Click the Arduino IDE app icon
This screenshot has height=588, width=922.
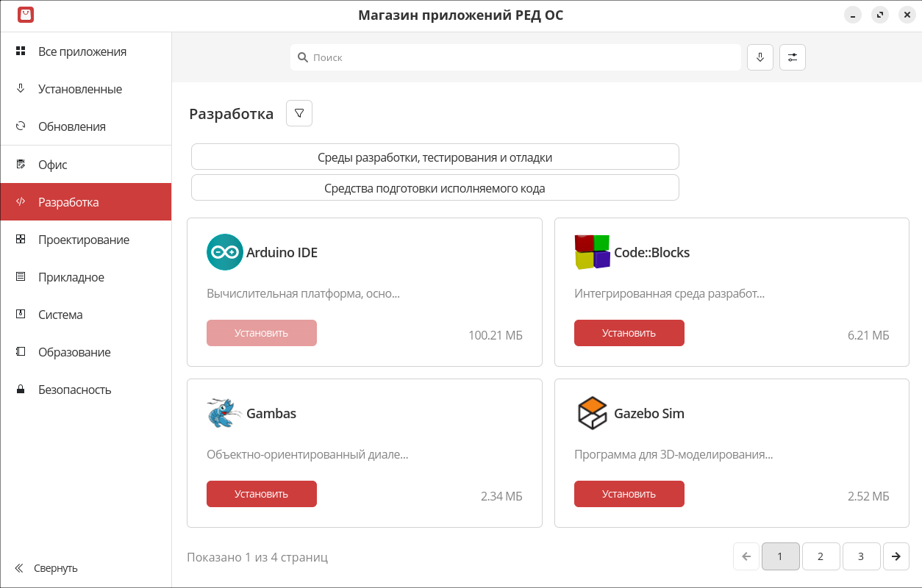coord(225,252)
